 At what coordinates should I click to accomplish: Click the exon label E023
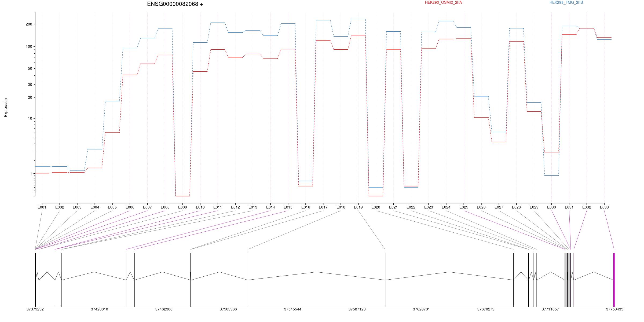[x=429, y=207]
